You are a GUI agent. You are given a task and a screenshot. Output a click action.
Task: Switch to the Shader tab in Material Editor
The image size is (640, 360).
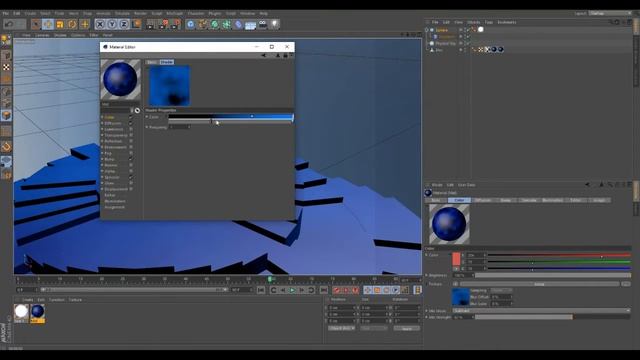coord(167,62)
